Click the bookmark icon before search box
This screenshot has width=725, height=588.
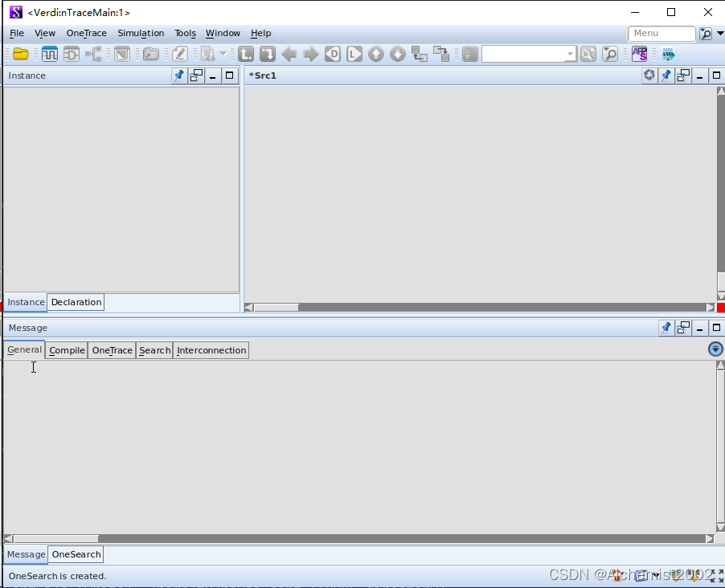tap(469, 54)
